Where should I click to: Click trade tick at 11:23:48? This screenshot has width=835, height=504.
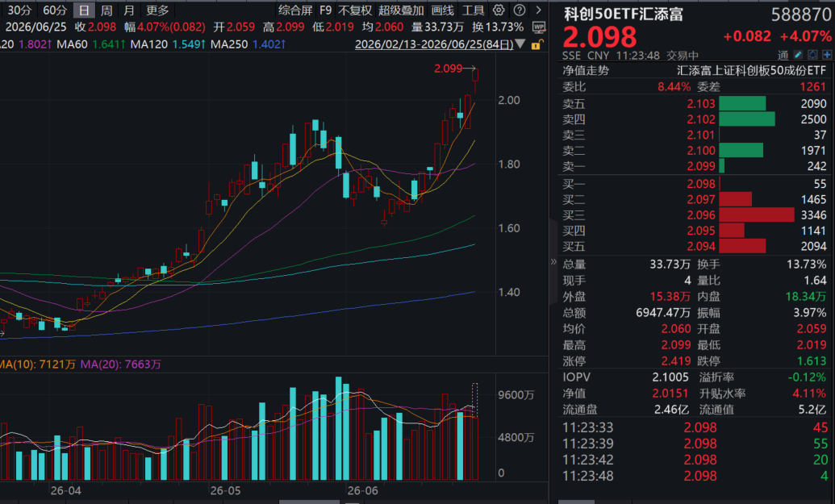coord(695,476)
